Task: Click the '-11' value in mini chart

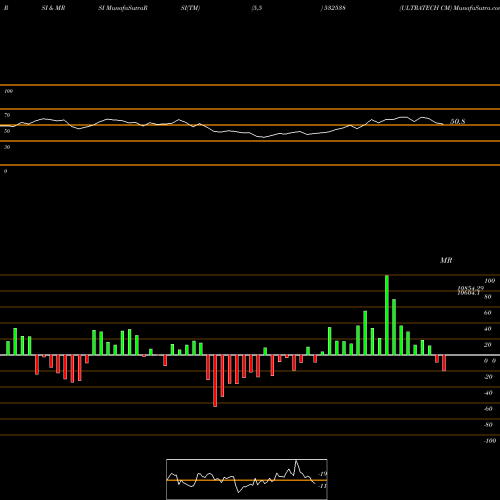Action: pos(322,486)
